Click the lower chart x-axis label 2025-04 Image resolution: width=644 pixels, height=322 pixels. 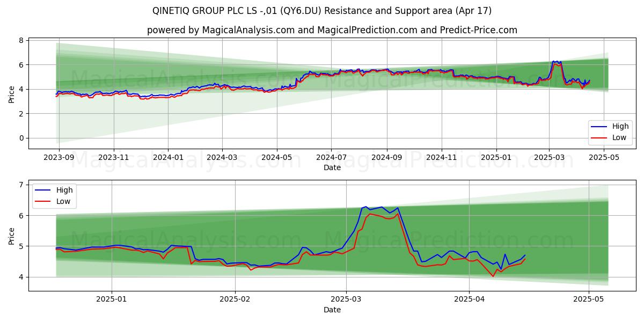pyautogui.click(x=469, y=300)
